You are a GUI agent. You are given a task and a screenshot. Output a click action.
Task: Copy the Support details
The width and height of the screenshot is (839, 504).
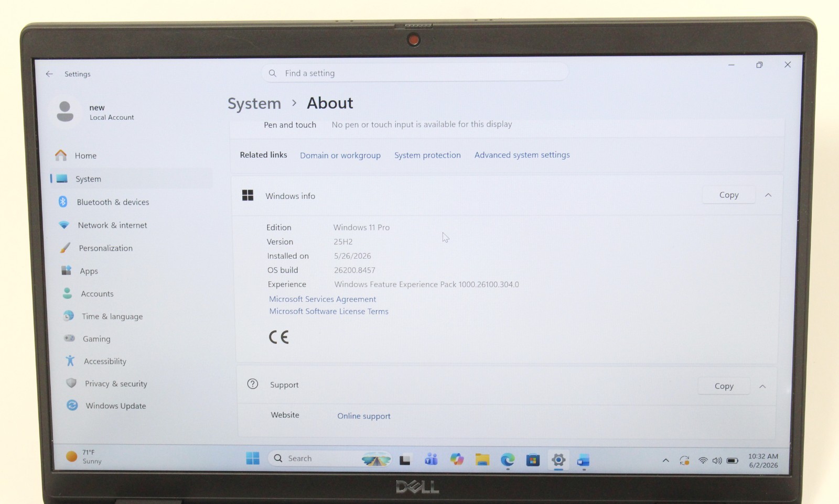point(724,386)
